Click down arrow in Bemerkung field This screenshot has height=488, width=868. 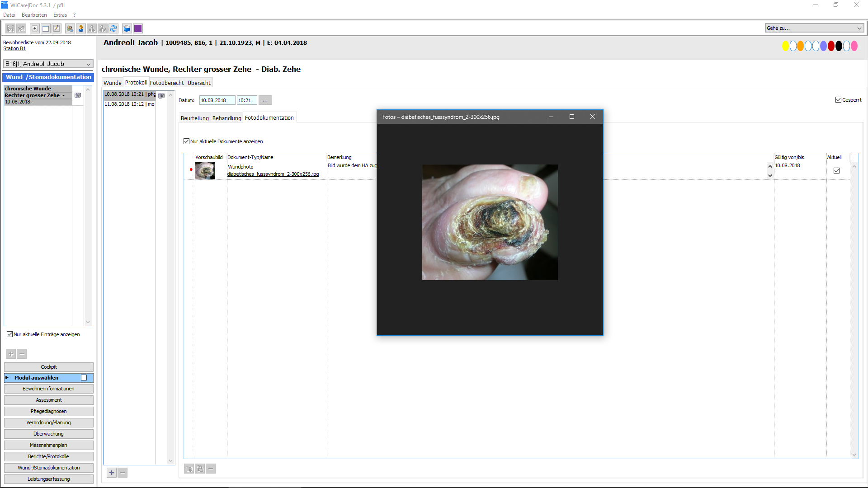pos(770,175)
